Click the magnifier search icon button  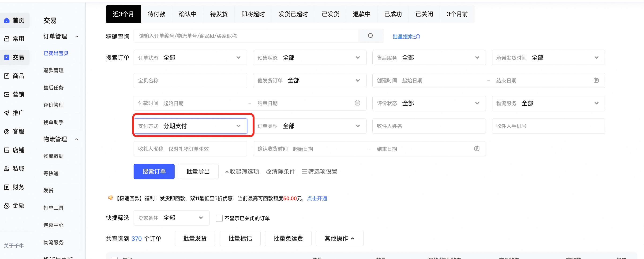coord(371,36)
